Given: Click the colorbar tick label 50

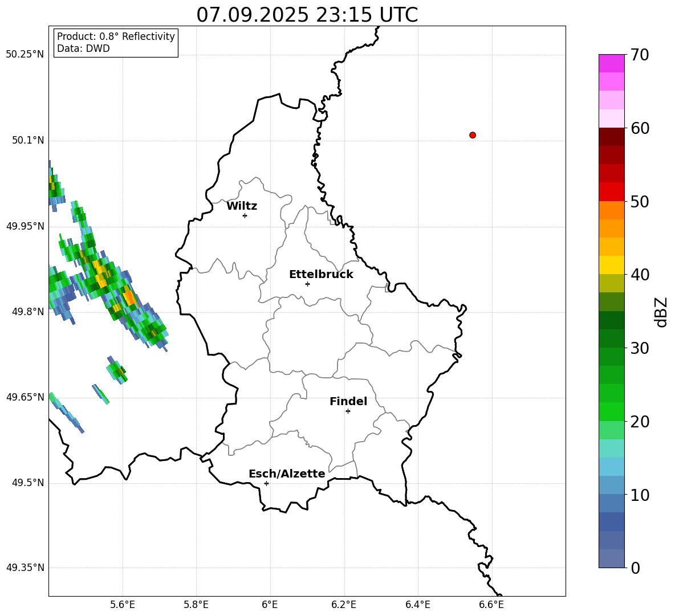Looking at the screenshot, I should tap(640, 202).
